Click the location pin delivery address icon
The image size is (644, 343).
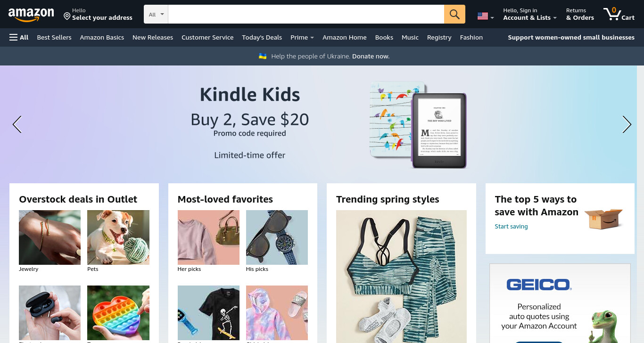tap(67, 16)
